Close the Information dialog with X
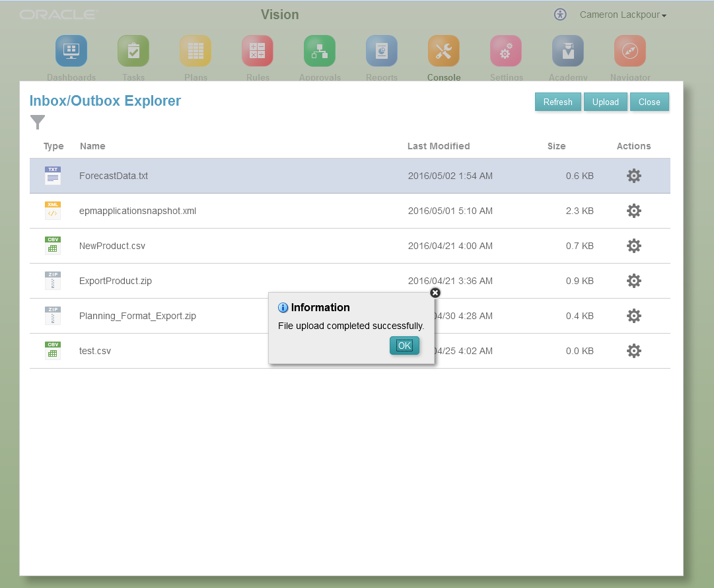The image size is (714, 588). (435, 293)
